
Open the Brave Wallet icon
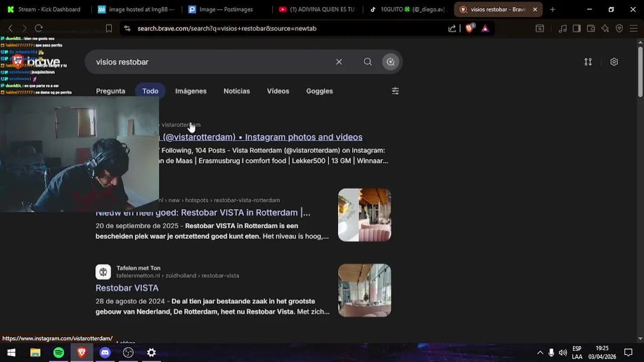tap(591, 29)
